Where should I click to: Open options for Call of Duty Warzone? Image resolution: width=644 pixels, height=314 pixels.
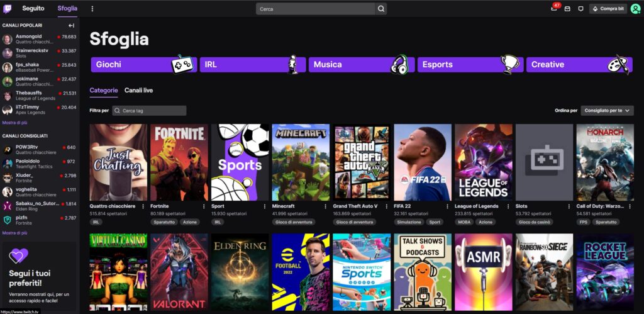(x=630, y=206)
